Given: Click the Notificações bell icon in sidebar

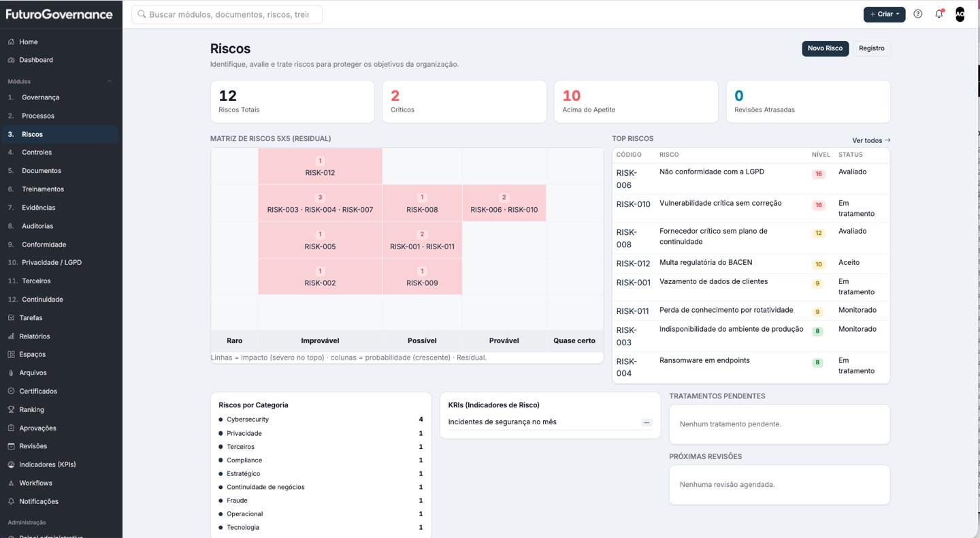Looking at the screenshot, I should click(x=11, y=502).
